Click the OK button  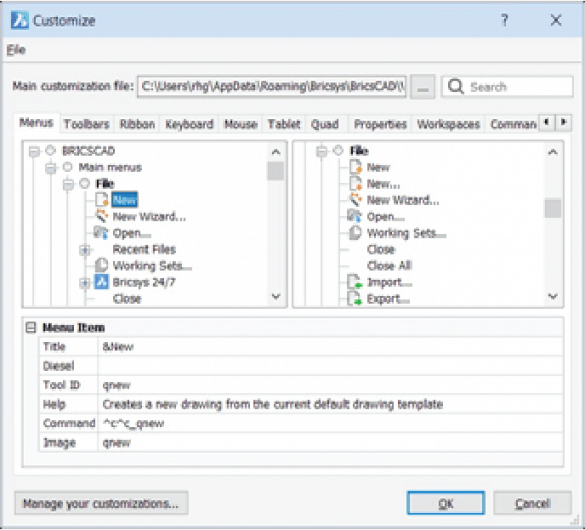(x=446, y=503)
